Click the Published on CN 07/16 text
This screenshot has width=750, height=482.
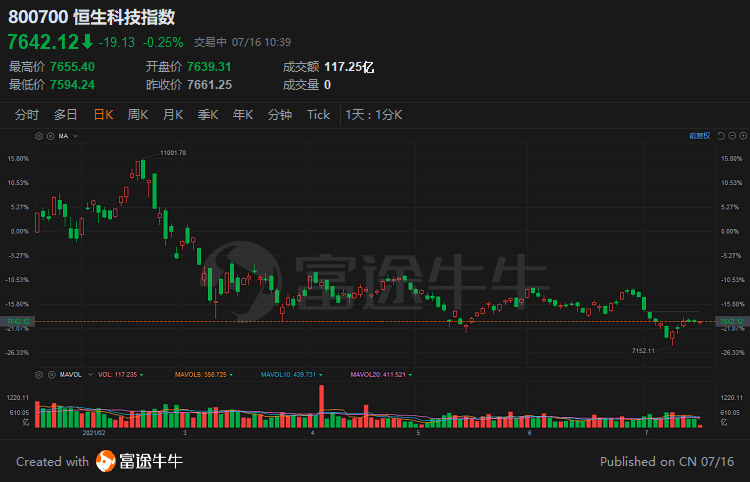coord(667,461)
